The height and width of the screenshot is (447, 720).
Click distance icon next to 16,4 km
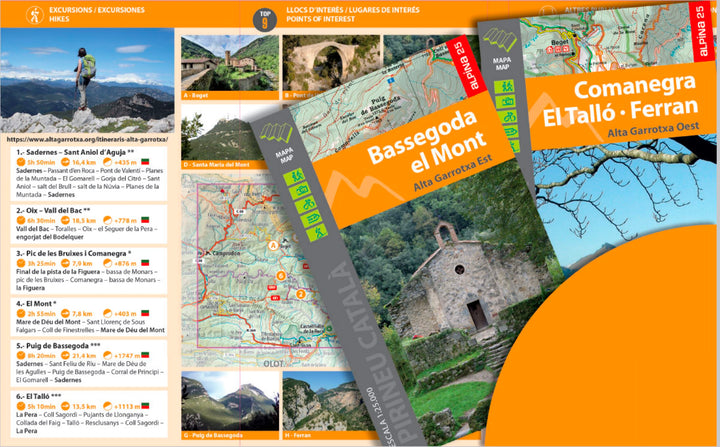(x=65, y=162)
